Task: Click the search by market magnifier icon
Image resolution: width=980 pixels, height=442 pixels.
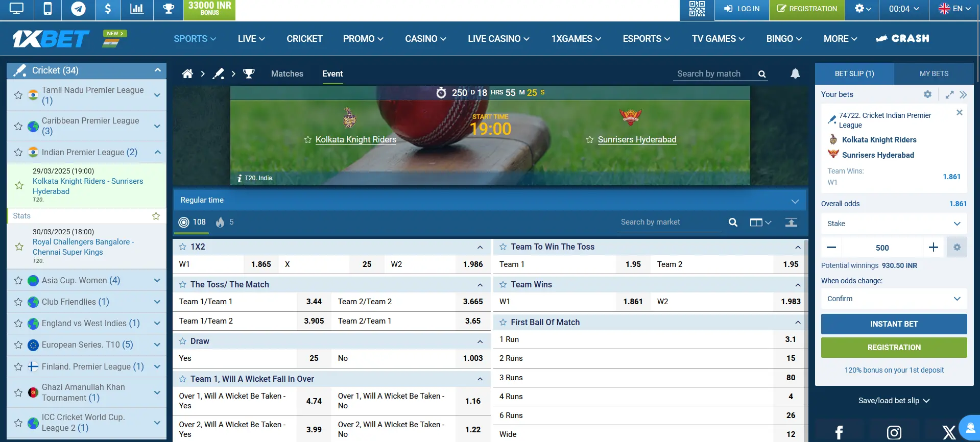Action: (x=733, y=223)
